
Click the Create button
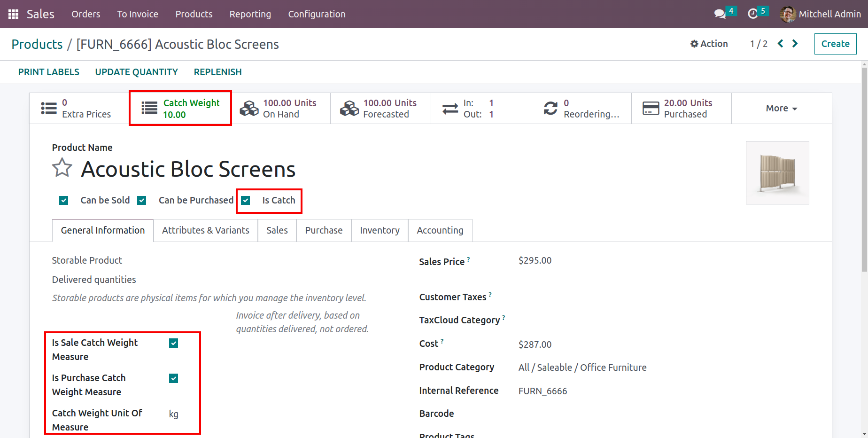835,44
